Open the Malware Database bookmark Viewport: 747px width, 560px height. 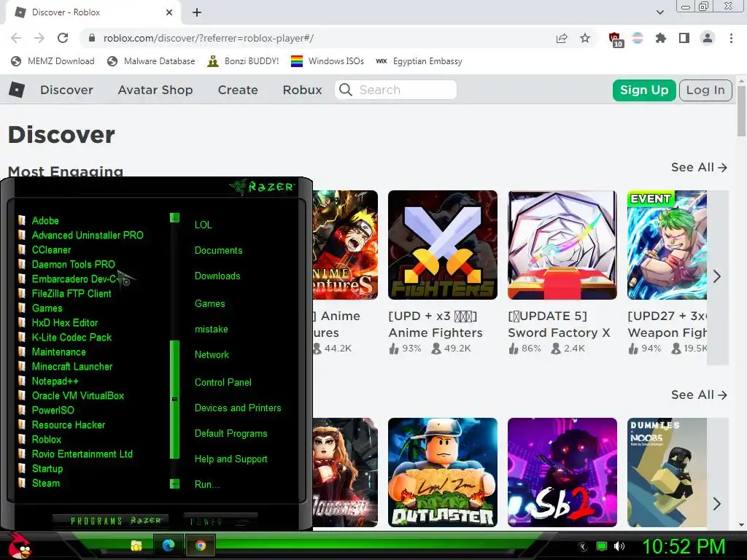(x=151, y=61)
